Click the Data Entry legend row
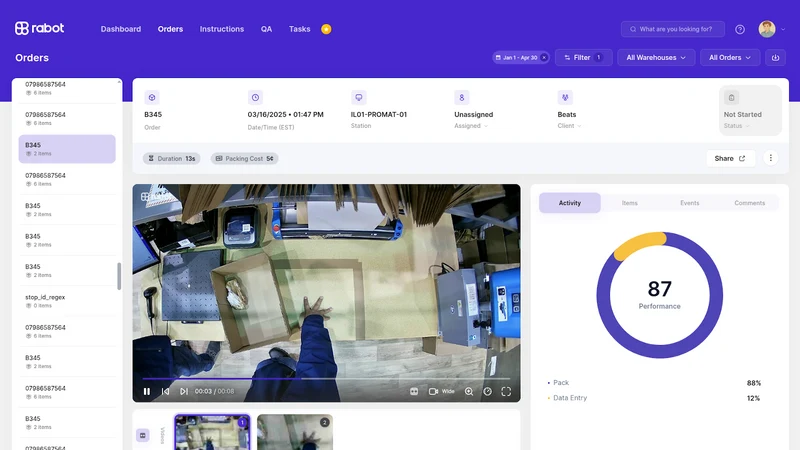800x450 pixels. point(654,398)
